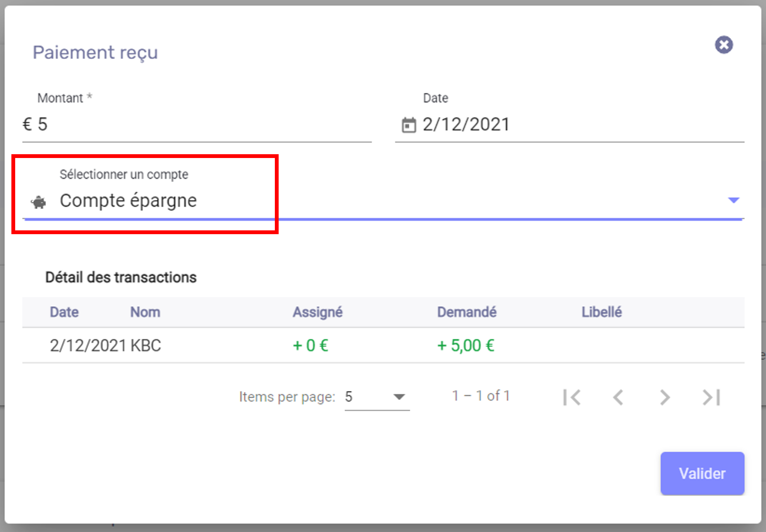Sort by the Date column header
The image size is (766, 532).
point(64,312)
